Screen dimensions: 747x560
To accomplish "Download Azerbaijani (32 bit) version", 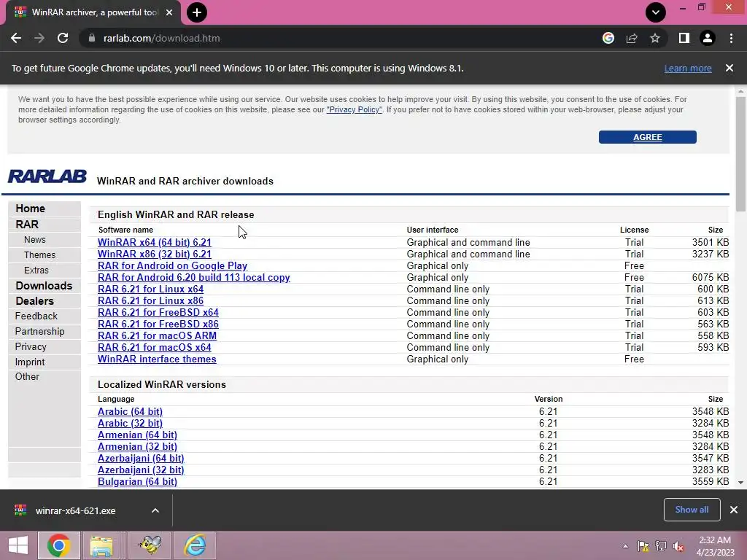I will tap(141, 470).
